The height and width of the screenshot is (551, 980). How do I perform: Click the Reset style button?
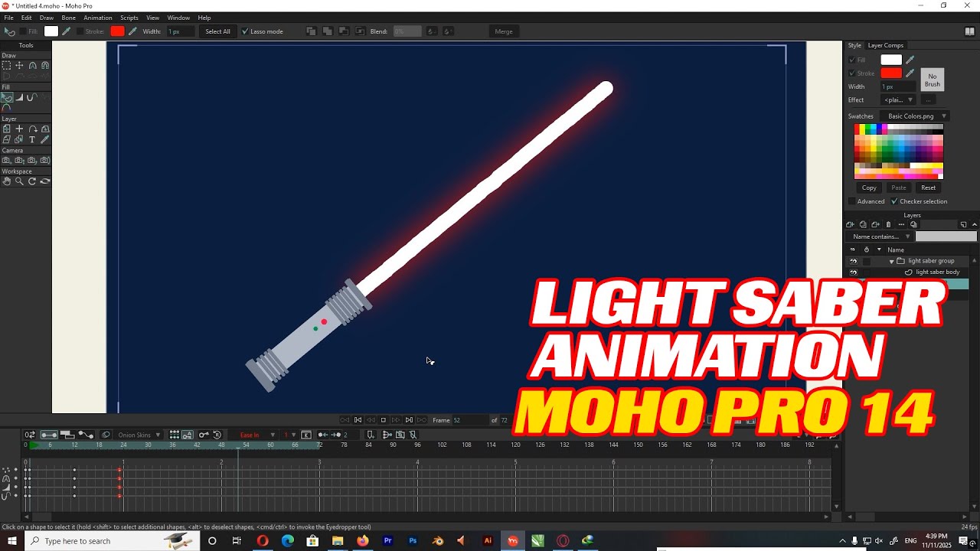[x=928, y=187]
